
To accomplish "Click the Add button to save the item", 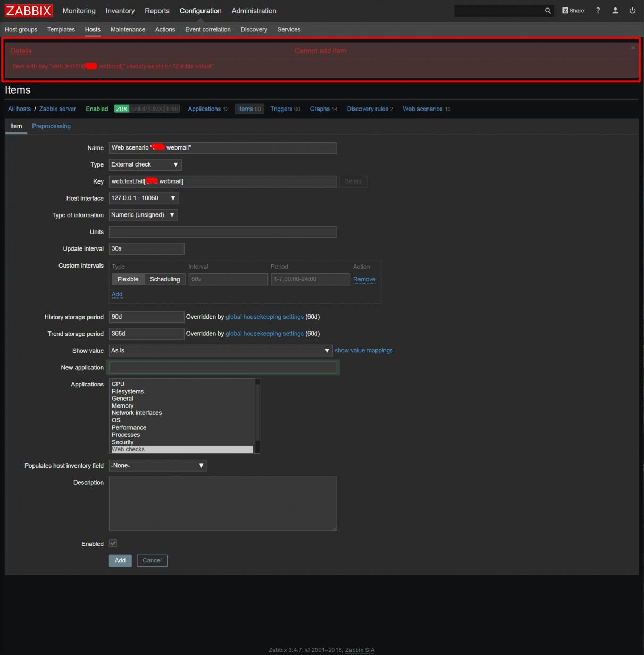I will click(120, 560).
